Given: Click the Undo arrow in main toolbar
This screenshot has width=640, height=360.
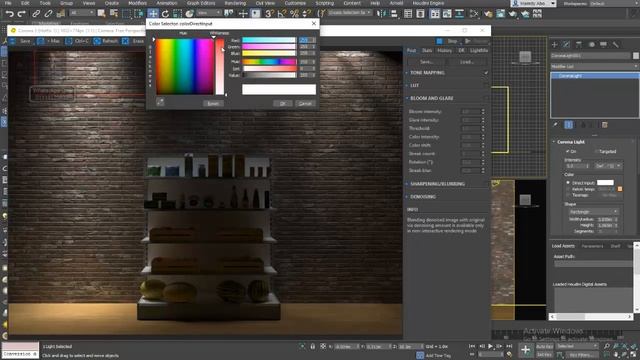Looking at the screenshot, I should pyautogui.click(x=10, y=14).
